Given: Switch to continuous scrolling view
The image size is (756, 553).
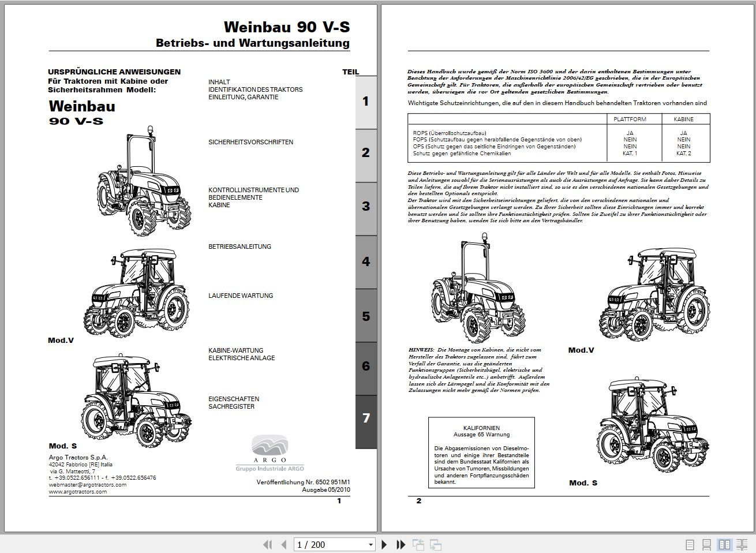Looking at the screenshot, I should (x=706, y=544).
